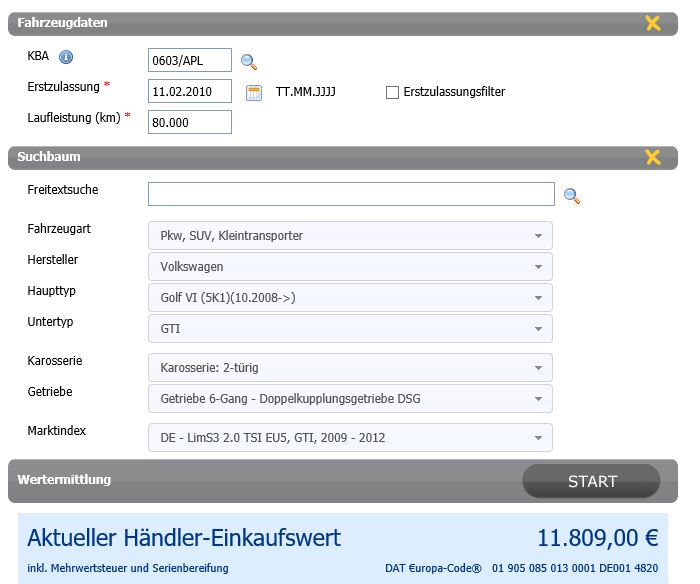Expand the Karosserie 2-türig dropdown
The height and width of the screenshot is (584, 700).
(350, 367)
